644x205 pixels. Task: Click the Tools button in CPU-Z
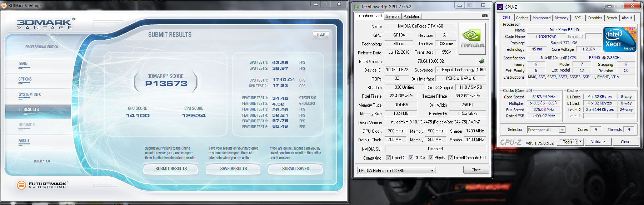[x=568, y=142]
